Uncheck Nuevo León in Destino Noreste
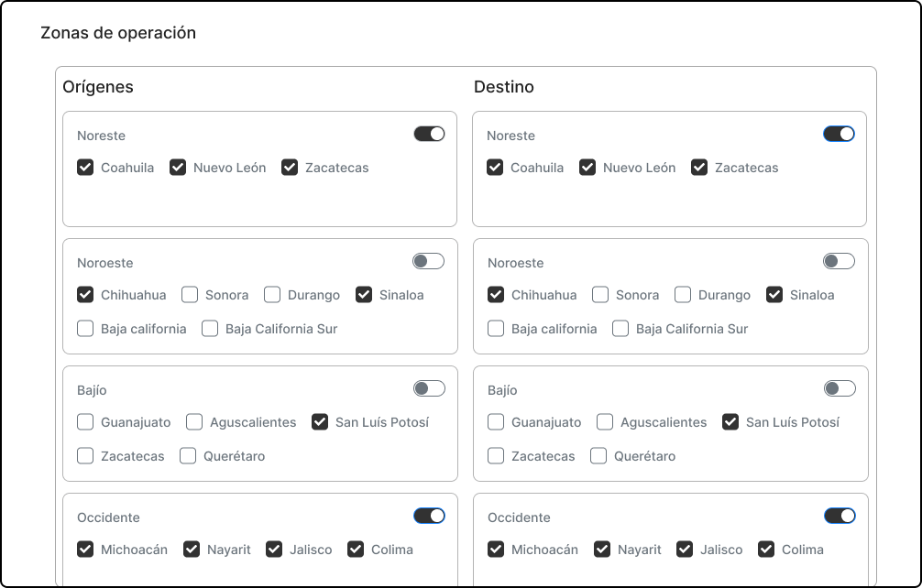Viewport: 922px width, 588px height. point(587,168)
